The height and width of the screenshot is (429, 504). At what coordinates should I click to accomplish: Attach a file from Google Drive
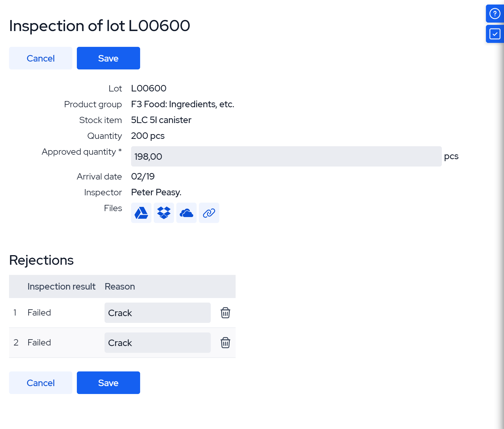[141, 213]
